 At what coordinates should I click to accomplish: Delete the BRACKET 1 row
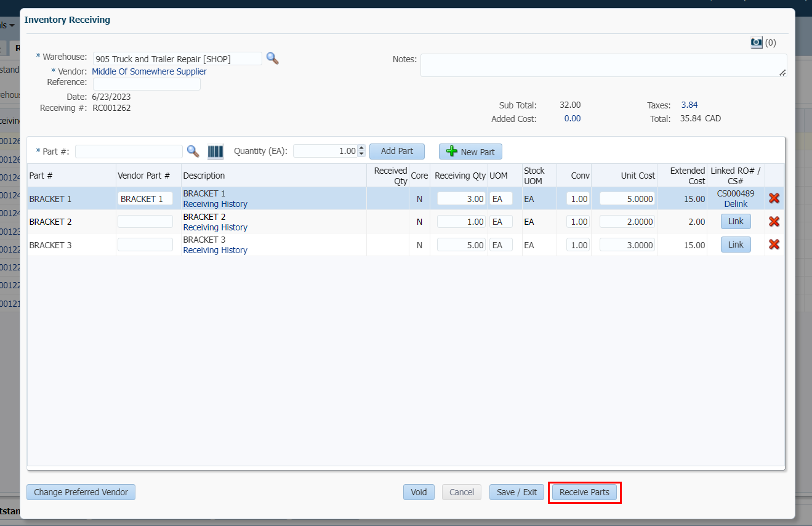774,198
